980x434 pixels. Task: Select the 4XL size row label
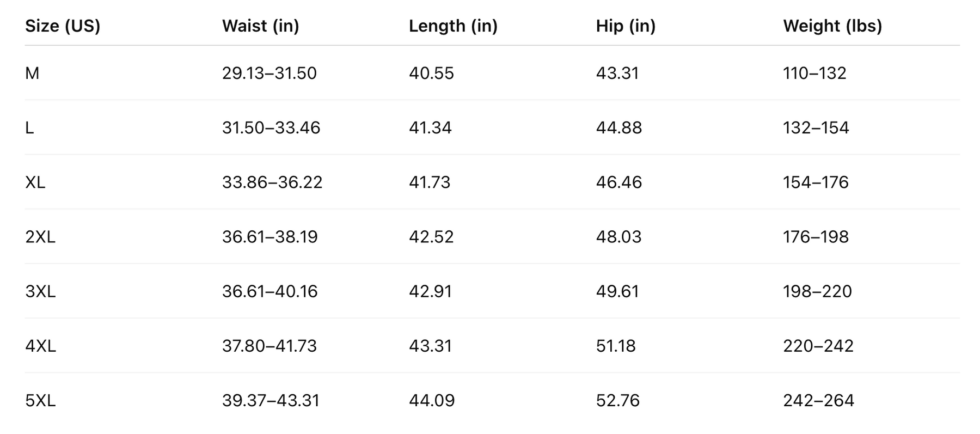(40, 346)
